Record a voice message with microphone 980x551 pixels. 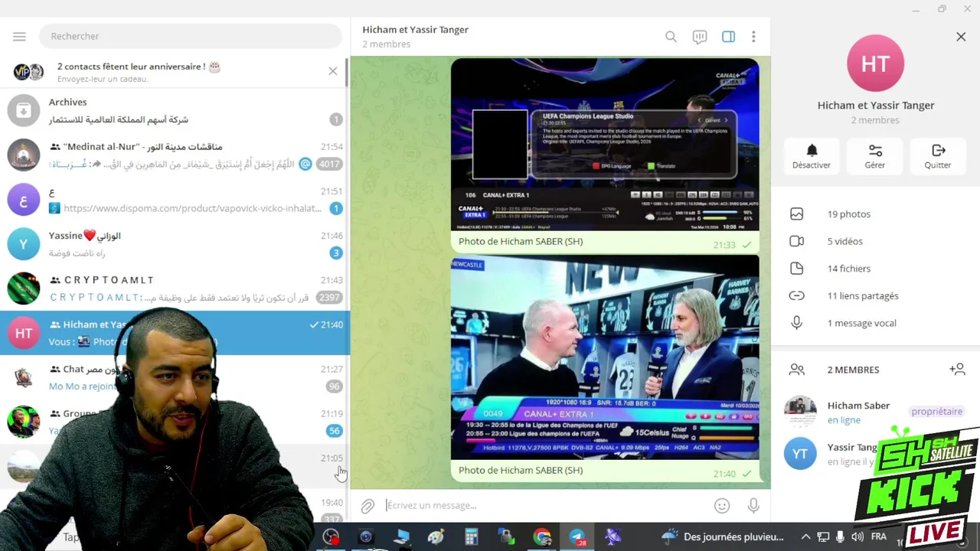753,505
